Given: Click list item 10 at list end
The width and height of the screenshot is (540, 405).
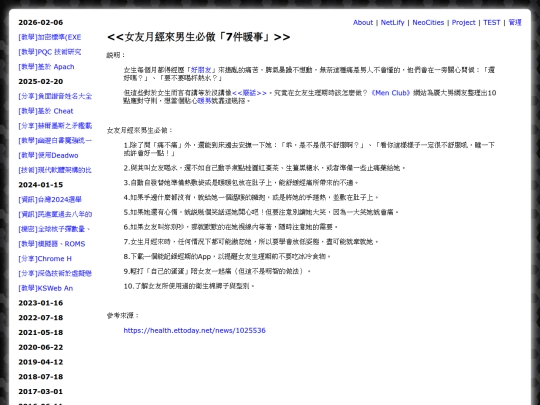Looking at the screenshot, I should (x=189, y=286).
